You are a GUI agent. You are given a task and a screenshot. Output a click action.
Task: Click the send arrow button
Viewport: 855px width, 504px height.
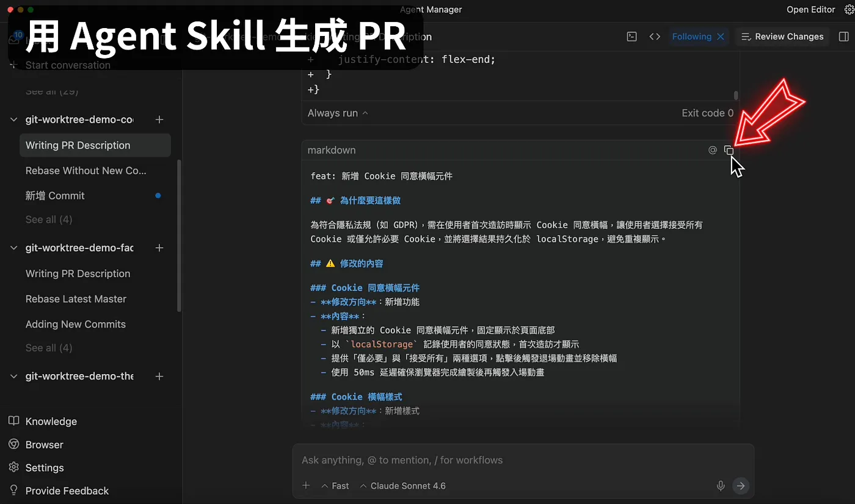(x=740, y=486)
